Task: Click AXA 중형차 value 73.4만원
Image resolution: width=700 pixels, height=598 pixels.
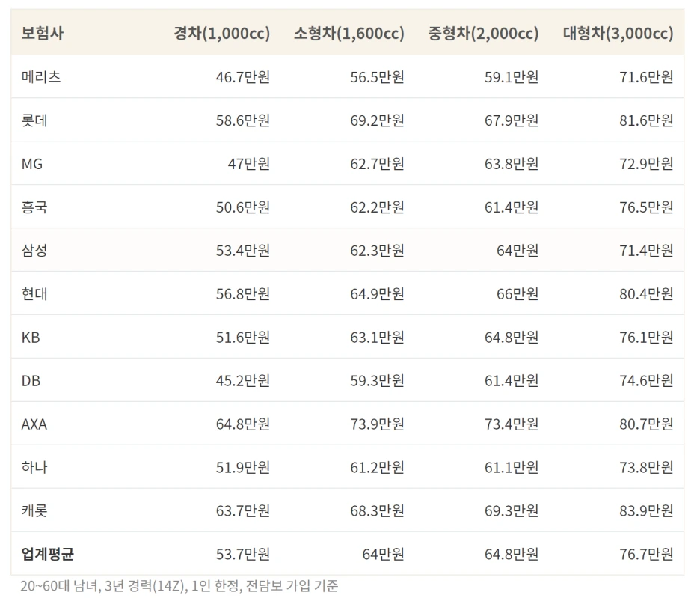Action: (x=512, y=424)
